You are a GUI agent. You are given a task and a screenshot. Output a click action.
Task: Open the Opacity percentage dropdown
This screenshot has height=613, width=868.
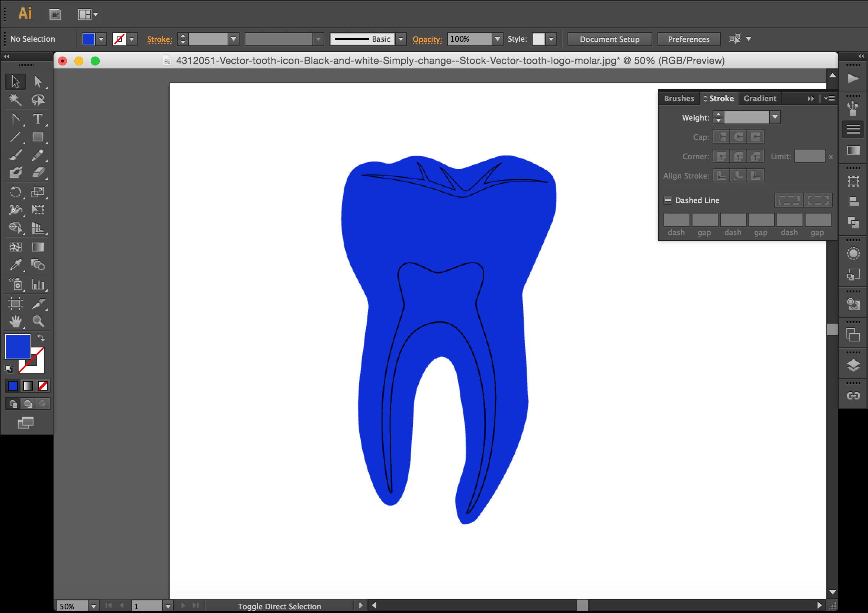tap(498, 39)
